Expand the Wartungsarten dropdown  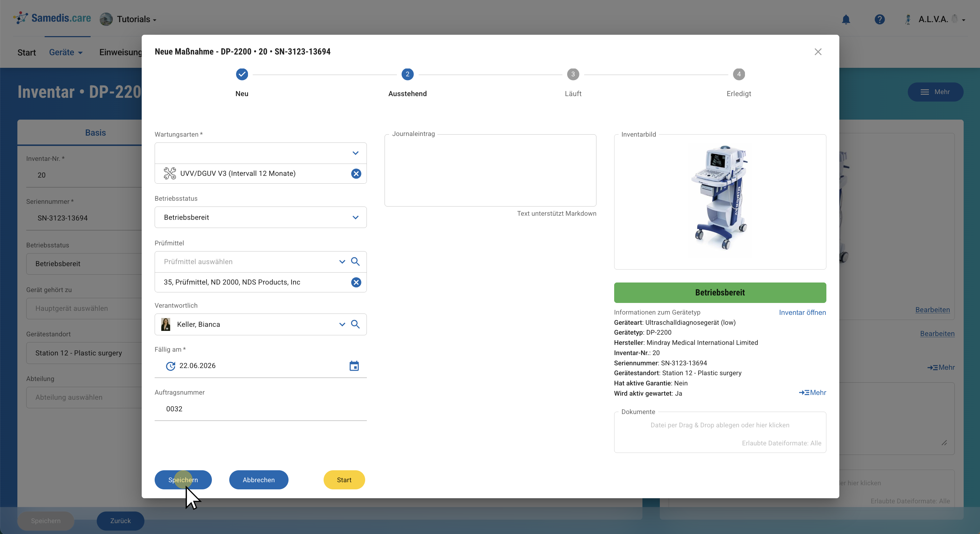click(x=355, y=153)
